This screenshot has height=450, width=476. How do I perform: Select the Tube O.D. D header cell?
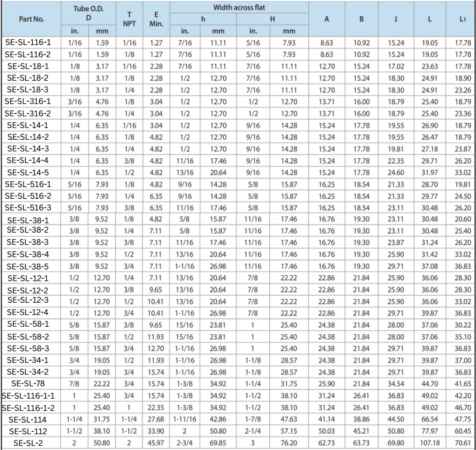click(x=89, y=13)
